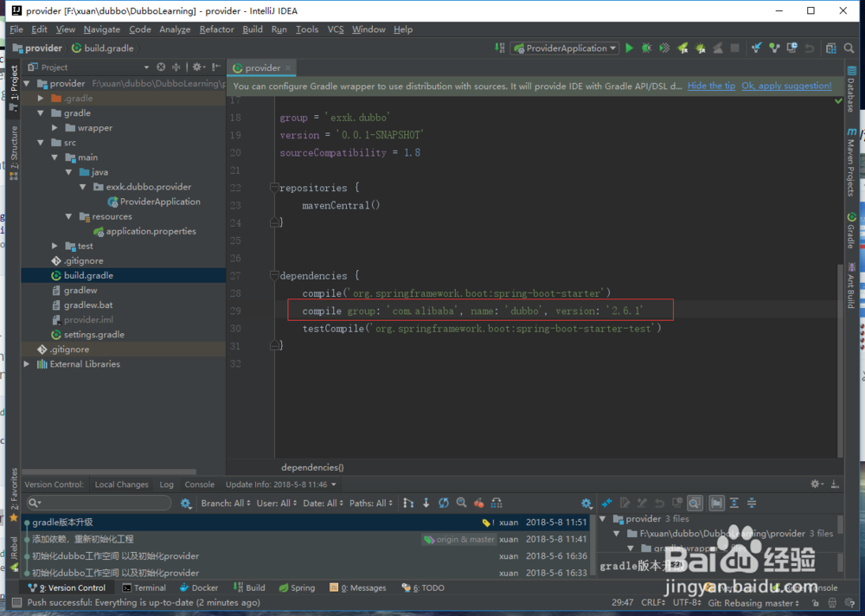Open Show History VCS toolbar icon

tap(791, 48)
